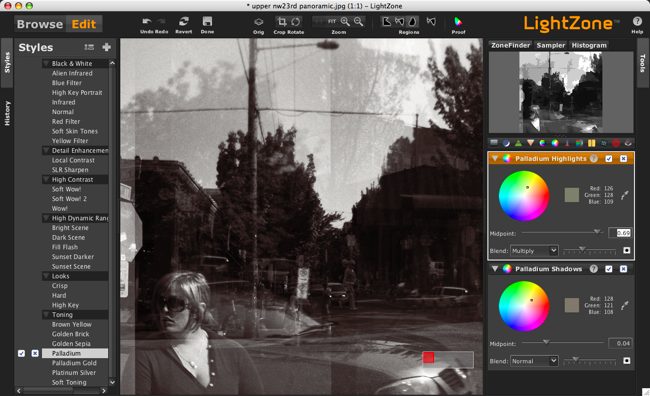Toggle the styles list view icon
Image resolution: width=650 pixels, height=396 pixels.
point(89,47)
